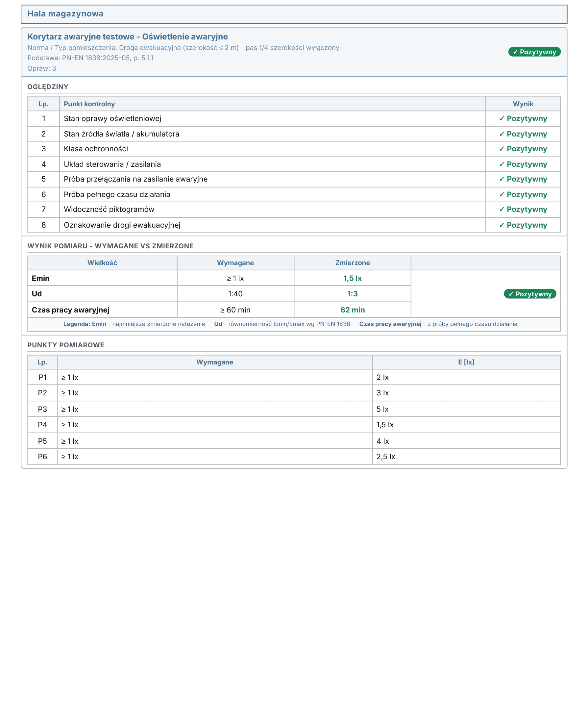
Task: Click the 'Zmierzone' column header
Action: click(x=352, y=263)
